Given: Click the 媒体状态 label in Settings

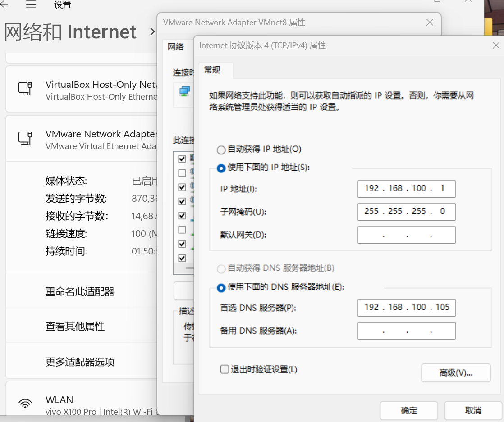Looking at the screenshot, I should tap(66, 181).
